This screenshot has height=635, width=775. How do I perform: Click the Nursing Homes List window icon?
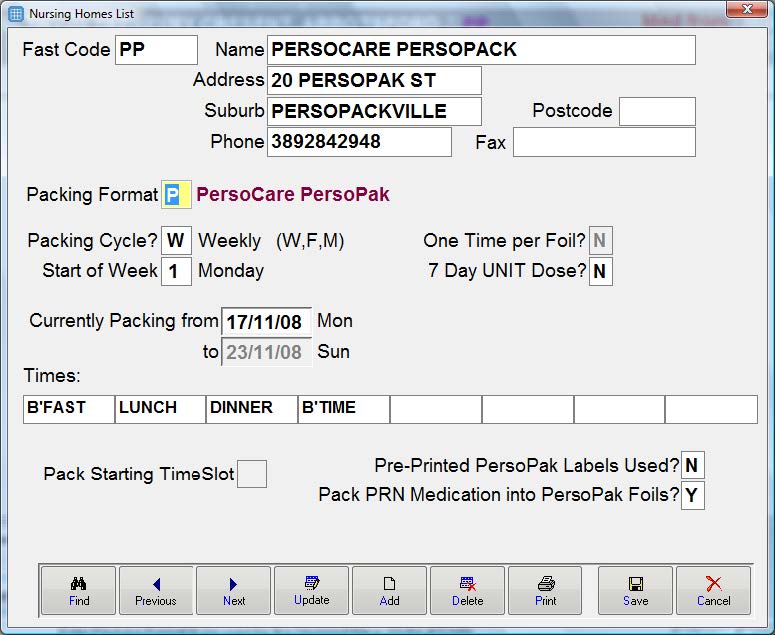[x=15, y=14]
